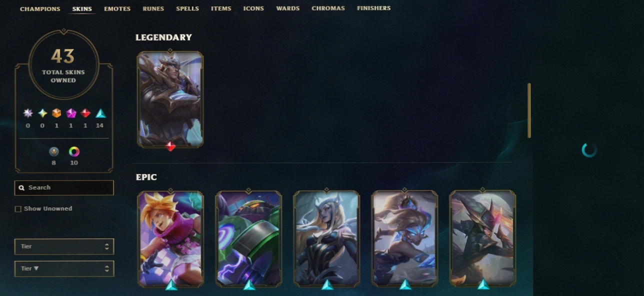Click the red tier gem icon
The height and width of the screenshot is (296, 644).
click(85, 113)
